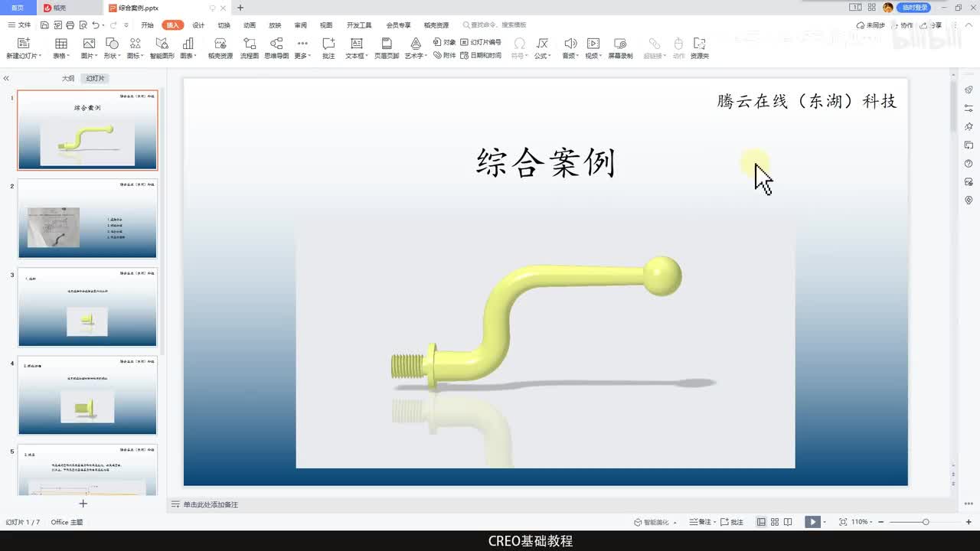Open the 表格 table insert icon

click(60, 43)
